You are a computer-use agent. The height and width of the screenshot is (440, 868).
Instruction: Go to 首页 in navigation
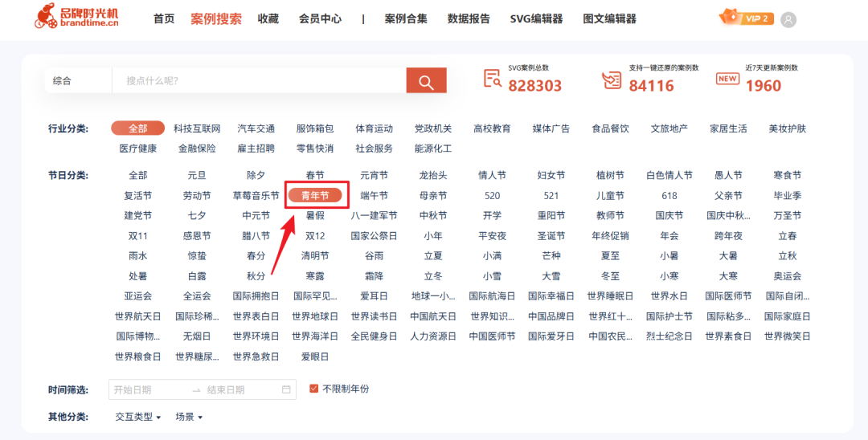point(164,18)
